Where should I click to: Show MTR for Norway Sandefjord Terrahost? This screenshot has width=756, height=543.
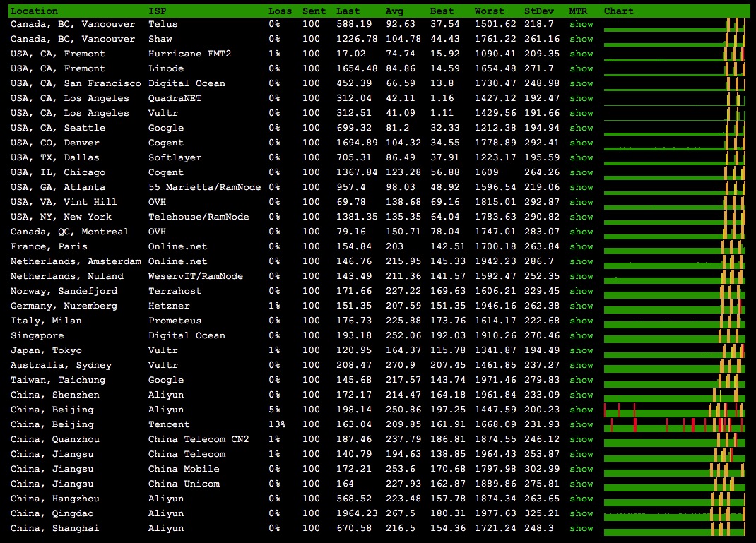(581, 291)
